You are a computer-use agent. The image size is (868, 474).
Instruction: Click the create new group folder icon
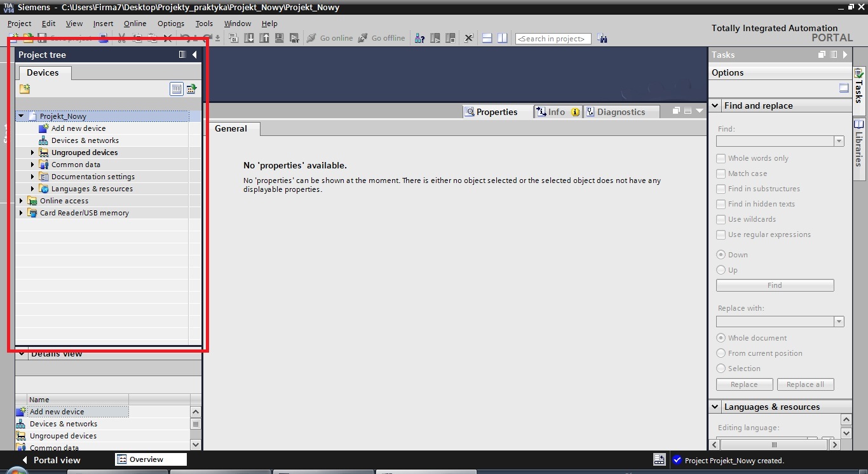[25, 89]
